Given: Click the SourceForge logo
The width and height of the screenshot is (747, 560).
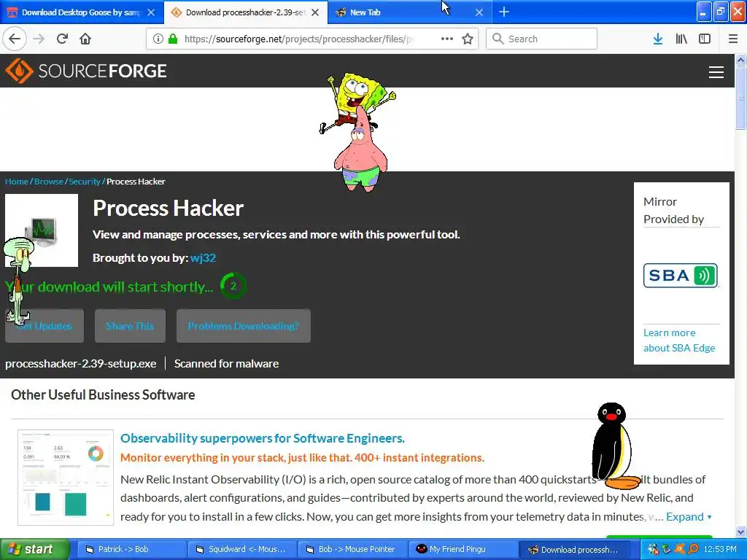Looking at the screenshot, I should [86, 71].
